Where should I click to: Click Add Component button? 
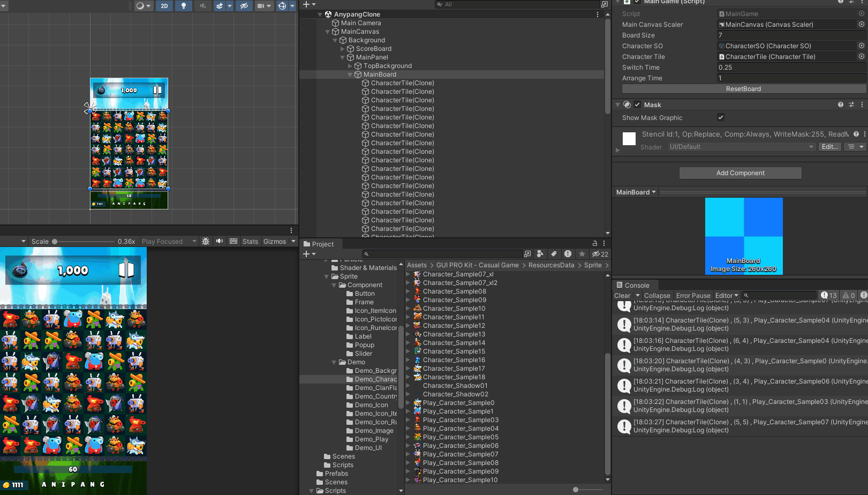(740, 173)
